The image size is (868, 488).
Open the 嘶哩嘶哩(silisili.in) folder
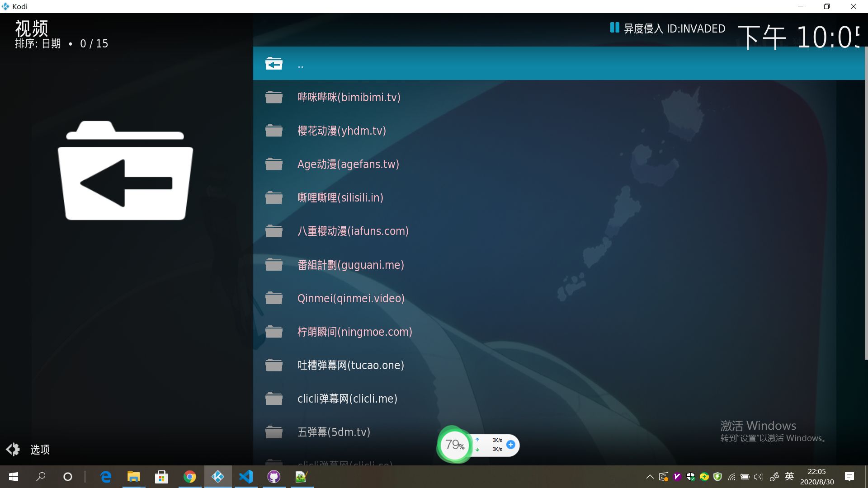(x=558, y=197)
